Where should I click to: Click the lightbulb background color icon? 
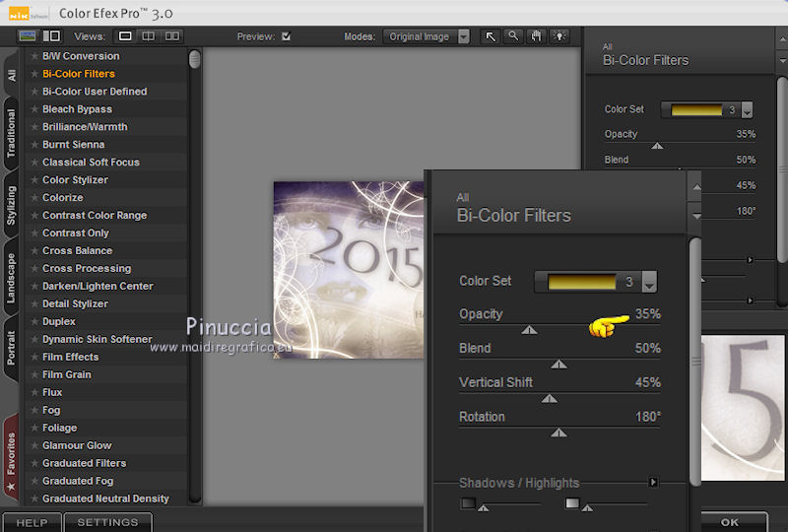[559, 36]
